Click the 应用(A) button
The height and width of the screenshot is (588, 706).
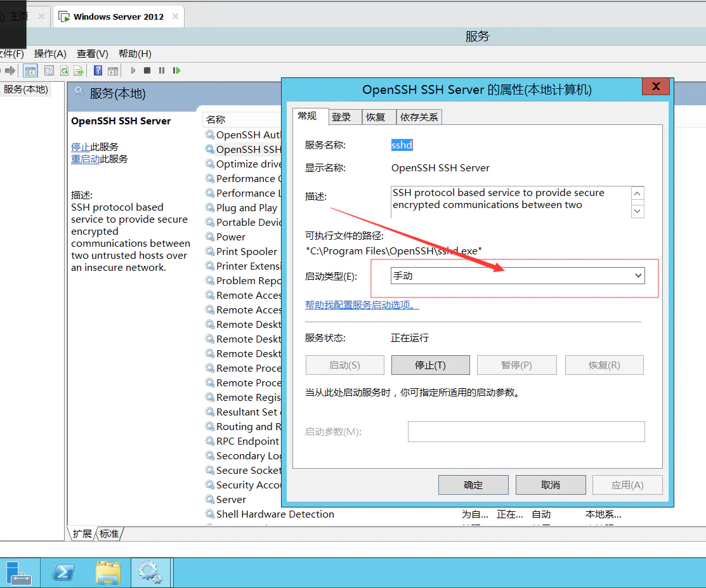click(x=627, y=485)
